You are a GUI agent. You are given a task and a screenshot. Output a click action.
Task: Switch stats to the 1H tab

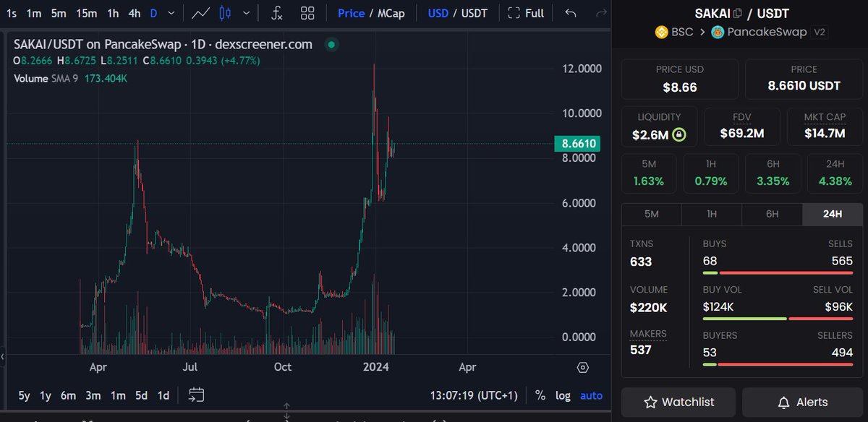click(712, 214)
